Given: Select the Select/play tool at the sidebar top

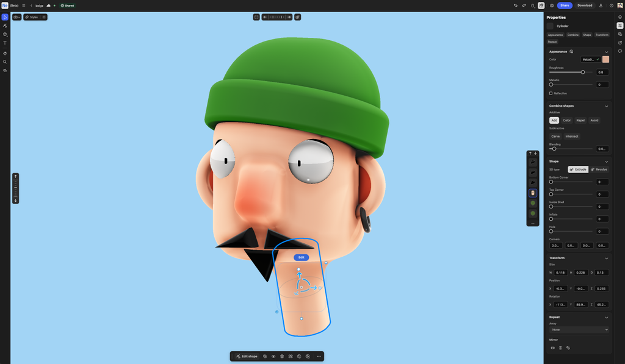Looking at the screenshot, I should click(x=5, y=16).
